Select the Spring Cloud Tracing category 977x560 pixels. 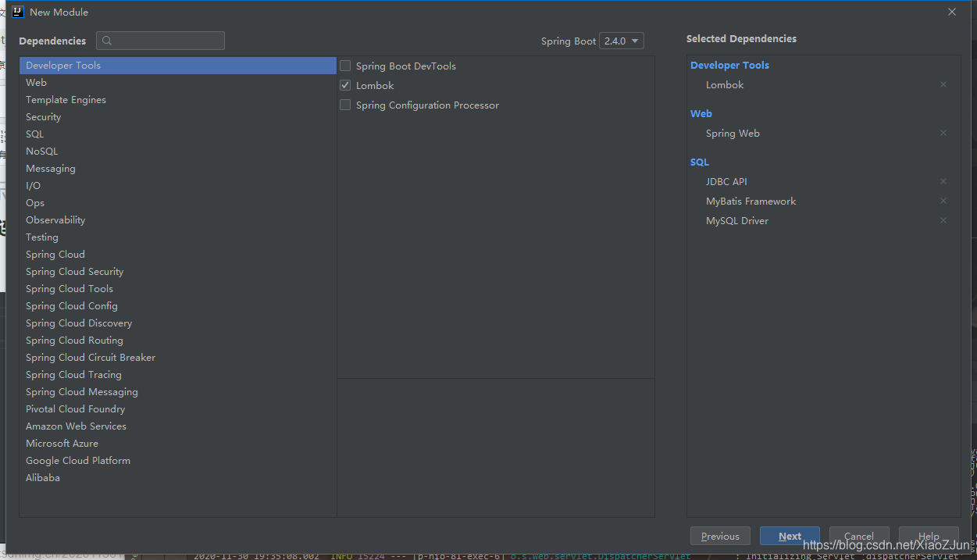click(178, 375)
